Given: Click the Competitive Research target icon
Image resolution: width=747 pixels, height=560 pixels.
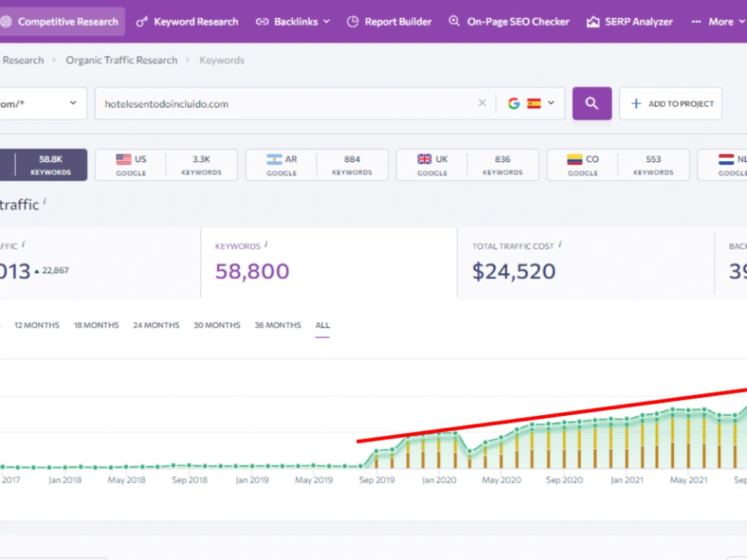Looking at the screenshot, I should click(6, 22).
